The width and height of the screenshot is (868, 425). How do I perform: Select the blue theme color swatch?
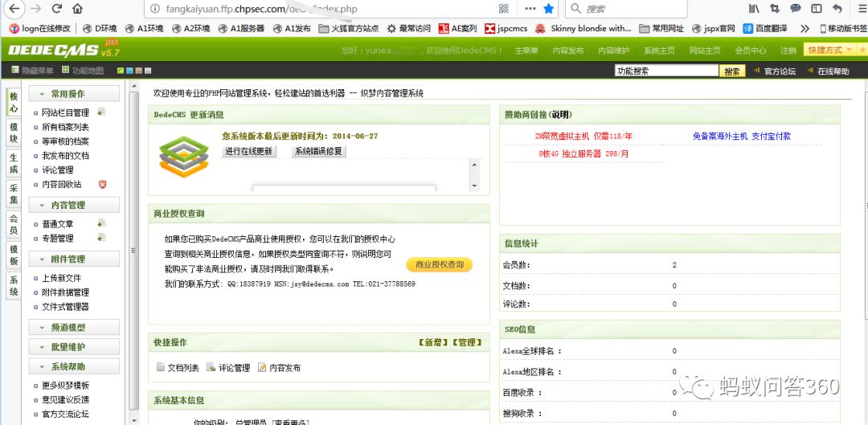tap(130, 71)
